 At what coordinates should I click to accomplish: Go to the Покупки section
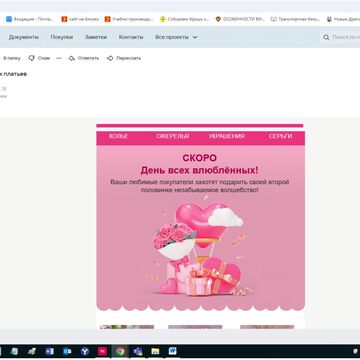click(62, 37)
